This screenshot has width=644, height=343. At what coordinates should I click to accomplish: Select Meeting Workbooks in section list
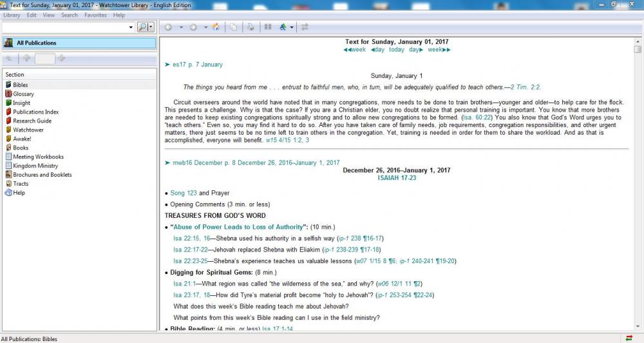coord(38,157)
